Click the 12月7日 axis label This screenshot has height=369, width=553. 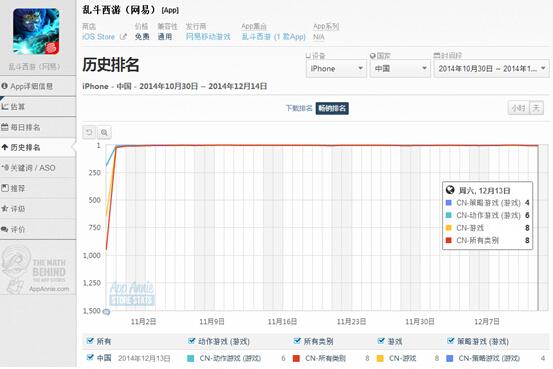pos(486,322)
